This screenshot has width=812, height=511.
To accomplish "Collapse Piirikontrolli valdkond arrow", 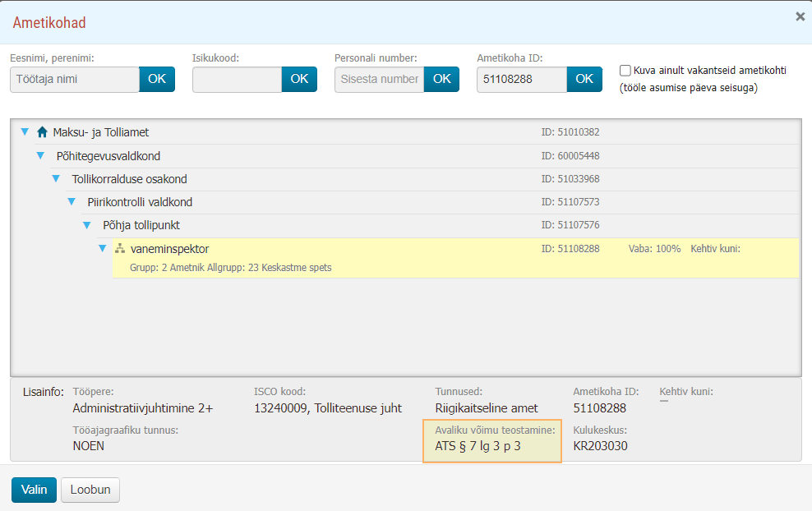I will 72,202.
